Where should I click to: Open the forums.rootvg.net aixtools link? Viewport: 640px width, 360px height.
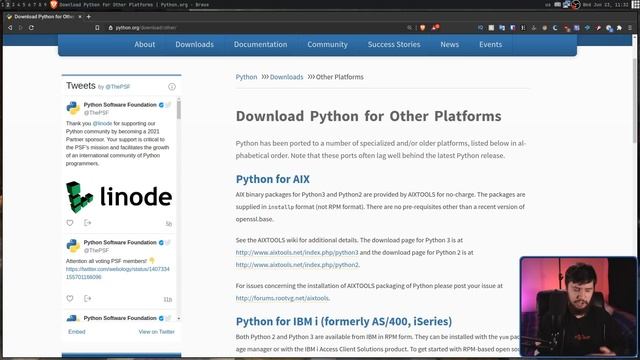tap(282, 298)
